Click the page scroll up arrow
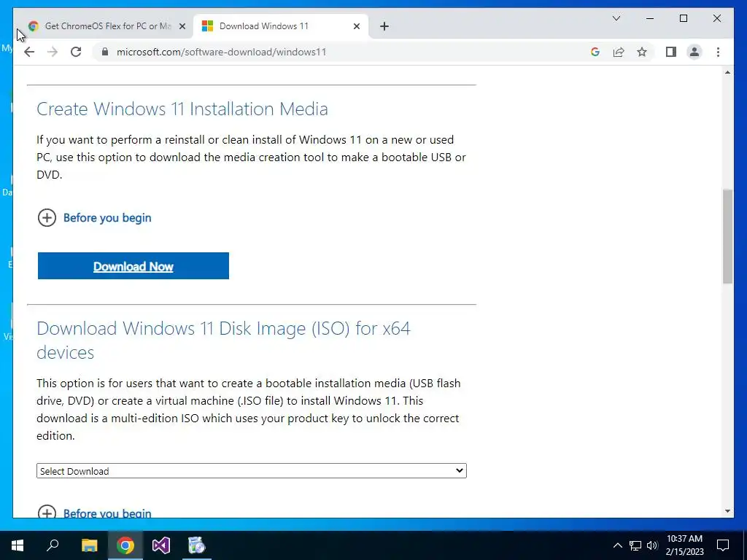 pos(727,72)
